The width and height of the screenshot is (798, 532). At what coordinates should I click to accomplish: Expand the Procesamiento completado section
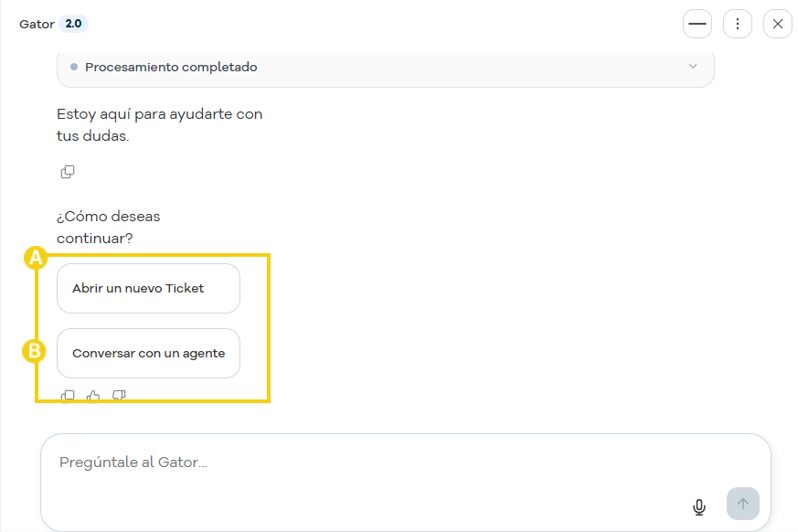pos(386,68)
